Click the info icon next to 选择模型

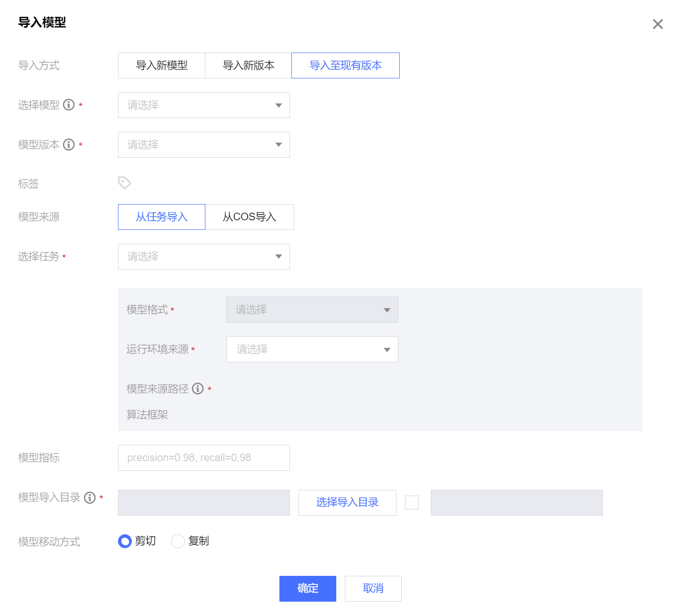(x=69, y=105)
